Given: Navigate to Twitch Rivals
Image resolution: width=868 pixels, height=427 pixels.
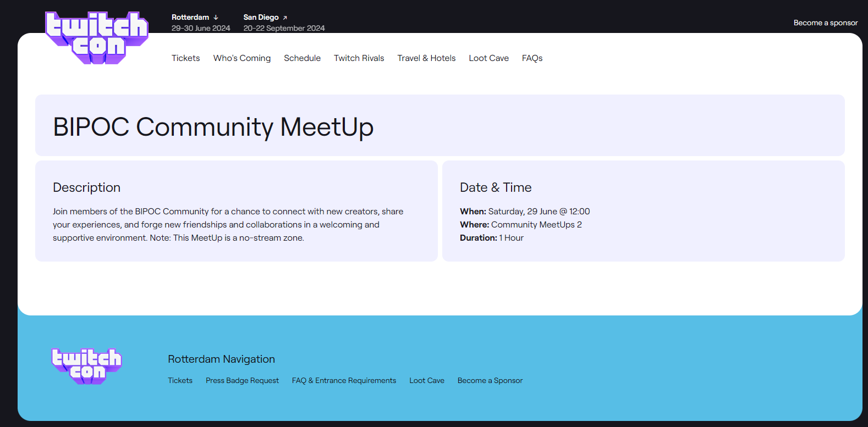Looking at the screenshot, I should point(359,58).
